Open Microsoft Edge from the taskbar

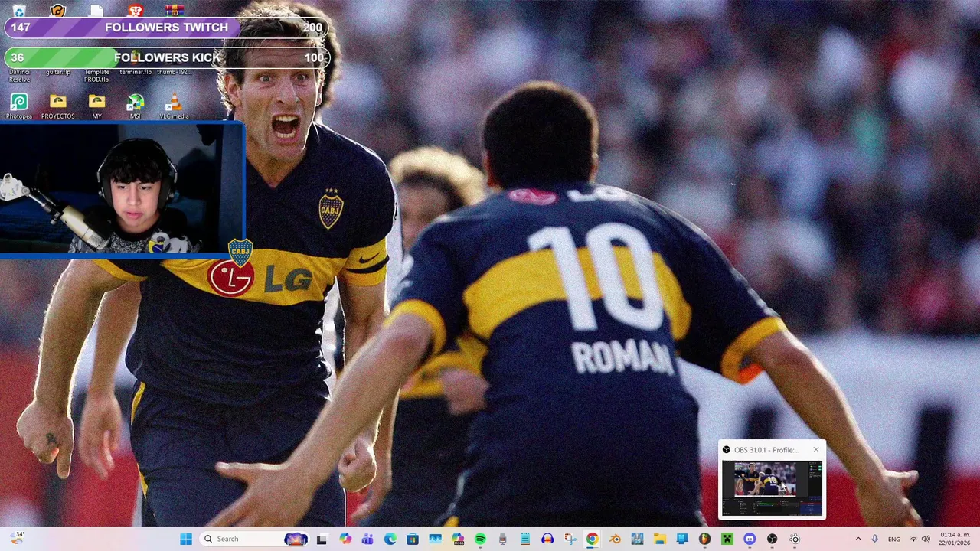pos(390,539)
